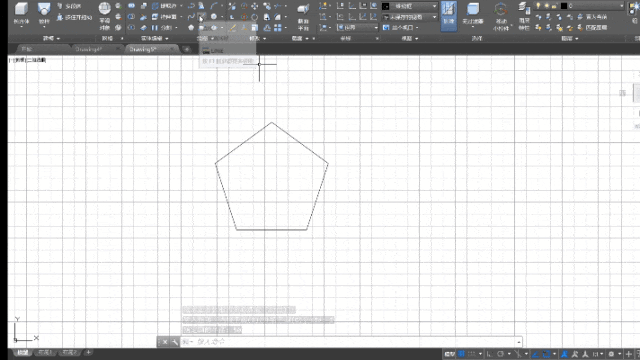640x360 pixels.
Task: Add a new layout with plus button
Action: (88, 352)
